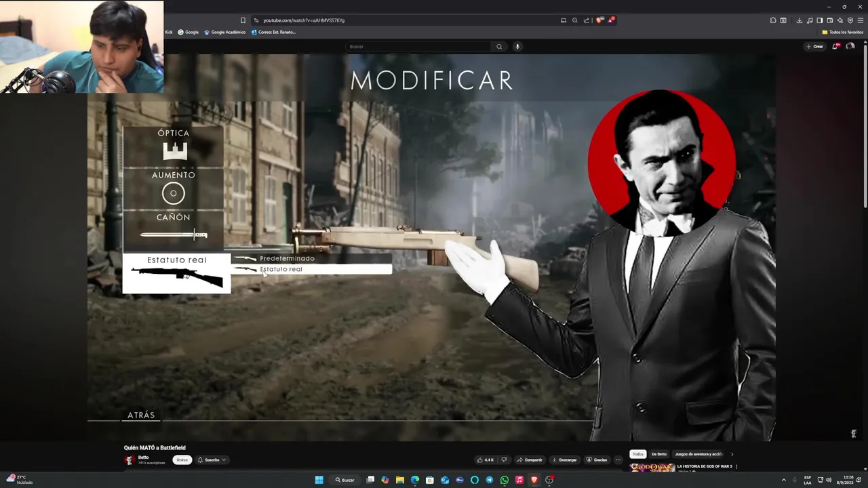Click the YouTube search magnifier button

tap(499, 47)
